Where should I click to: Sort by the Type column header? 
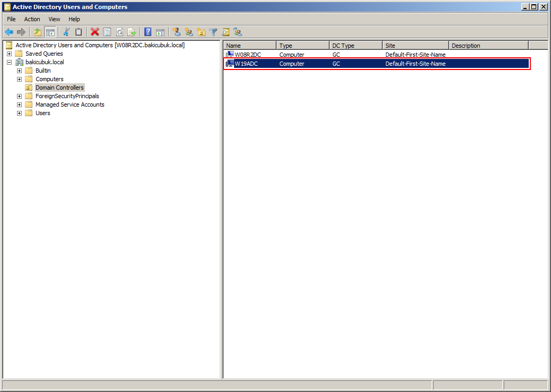(x=303, y=46)
